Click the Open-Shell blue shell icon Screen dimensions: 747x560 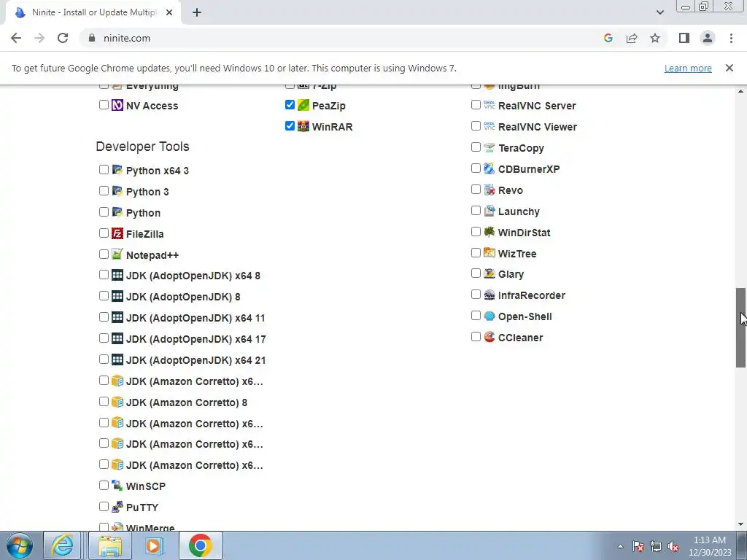click(x=489, y=316)
